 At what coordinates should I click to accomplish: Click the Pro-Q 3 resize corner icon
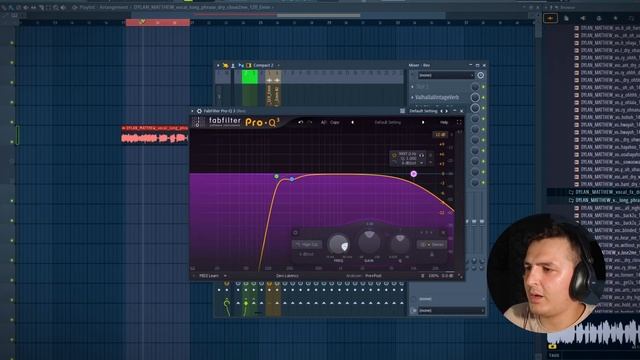click(x=460, y=276)
